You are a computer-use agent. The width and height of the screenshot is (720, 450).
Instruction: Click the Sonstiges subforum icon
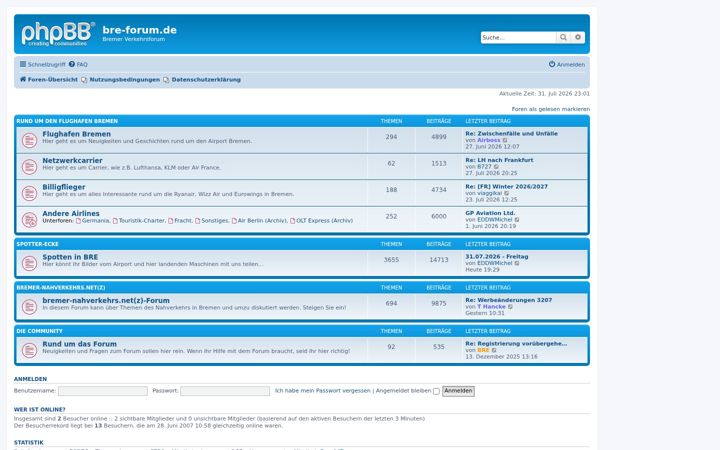click(198, 221)
